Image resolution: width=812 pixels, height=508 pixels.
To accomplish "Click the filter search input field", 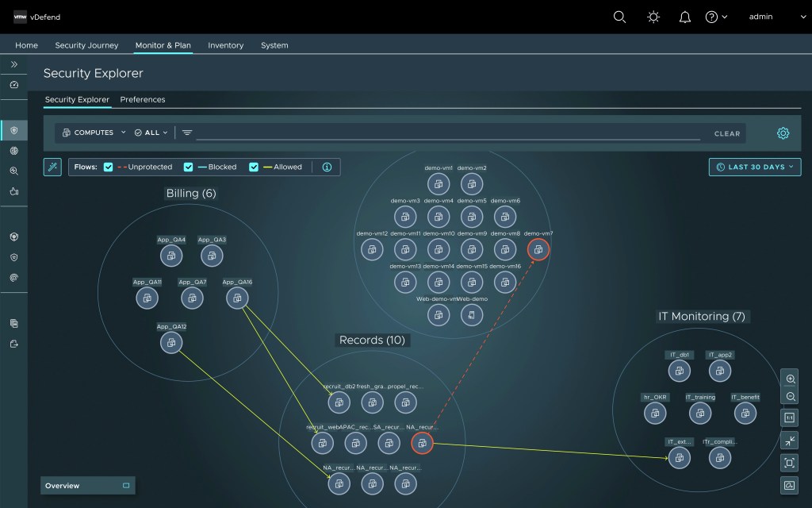I will pos(448,133).
